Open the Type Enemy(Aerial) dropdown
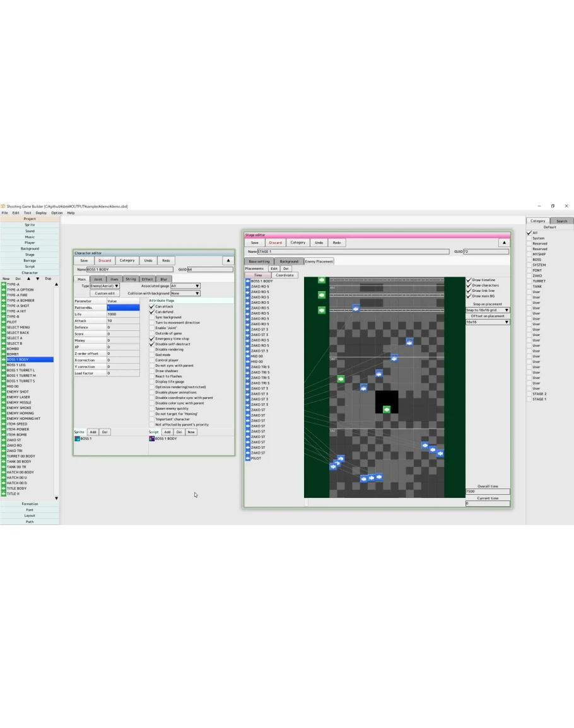 coord(104,286)
